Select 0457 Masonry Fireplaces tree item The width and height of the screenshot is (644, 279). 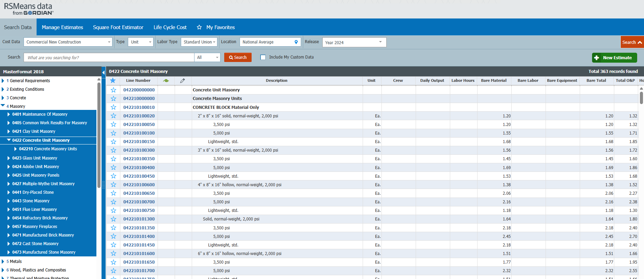point(35,227)
